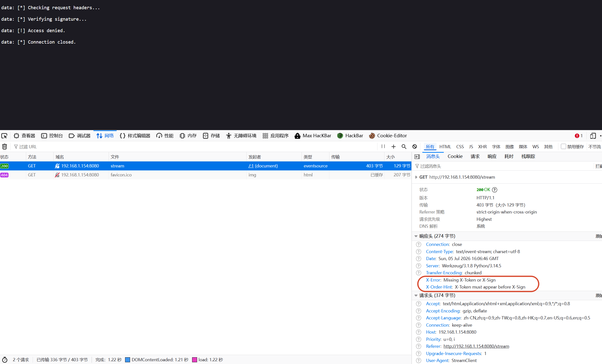The width and height of the screenshot is (602, 364).
Task: Collapse the 响应头 section
Action: tap(416, 236)
